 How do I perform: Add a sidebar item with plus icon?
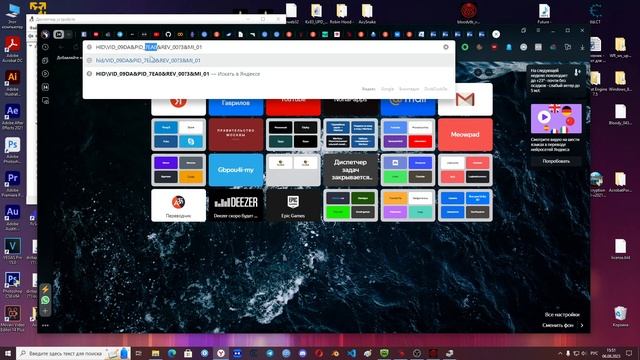pos(45,311)
